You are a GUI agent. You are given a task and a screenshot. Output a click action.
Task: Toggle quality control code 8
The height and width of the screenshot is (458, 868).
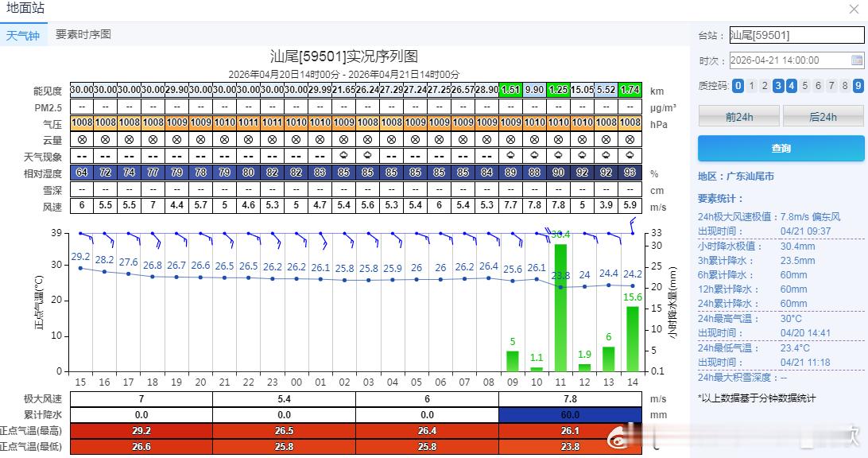click(845, 86)
